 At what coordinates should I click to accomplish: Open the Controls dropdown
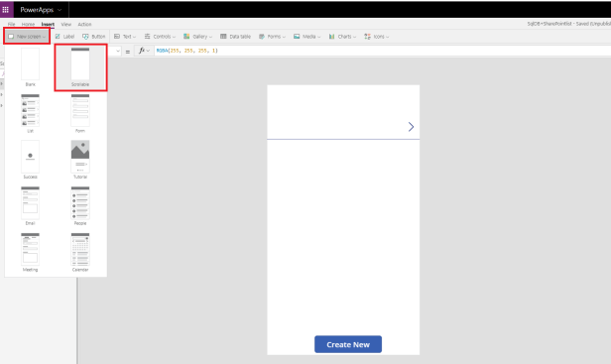160,37
